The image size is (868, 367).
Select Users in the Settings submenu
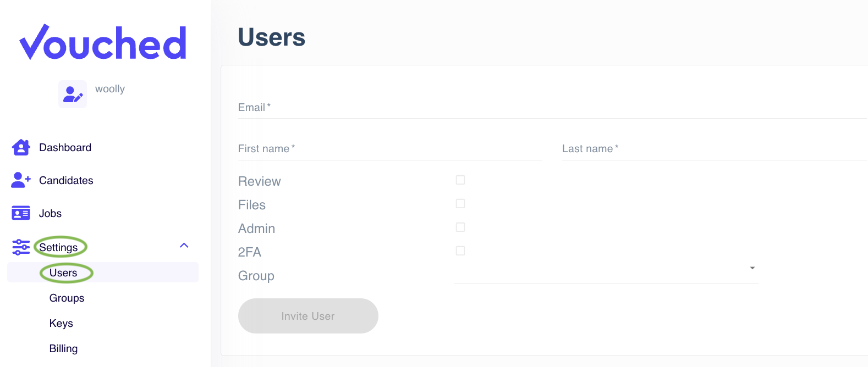pos(64,273)
